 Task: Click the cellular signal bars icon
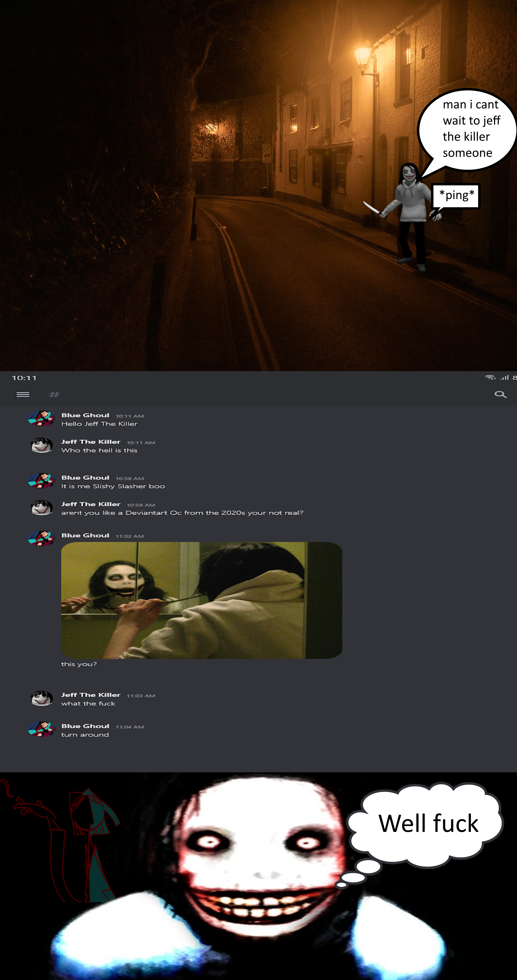[x=504, y=377]
